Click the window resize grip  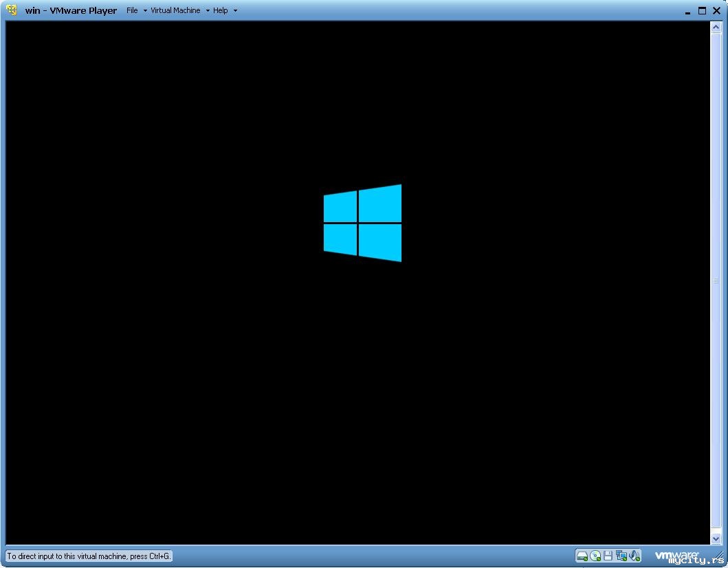click(718, 556)
